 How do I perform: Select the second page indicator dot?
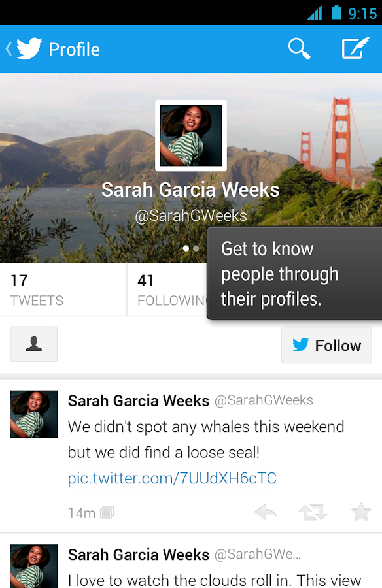pos(196,248)
